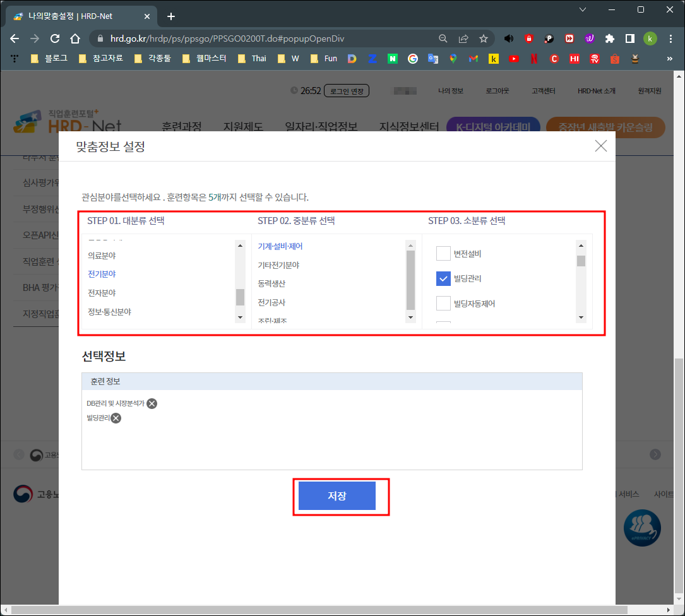The height and width of the screenshot is (616, 685).
Task: Open the green 'k' profile avatar
Action: (x=650, y=38)
